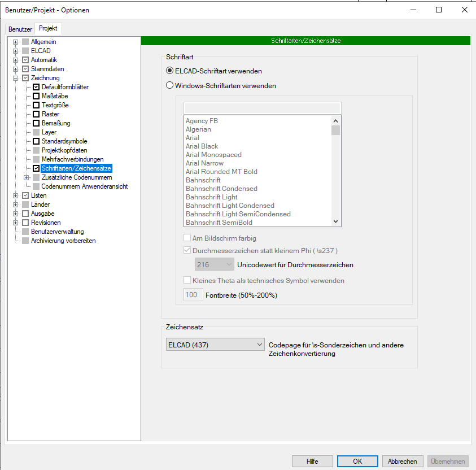Viewport: 476px width, 470px height.
Task: Check the Raster checkbox
Action: point(36,114)
